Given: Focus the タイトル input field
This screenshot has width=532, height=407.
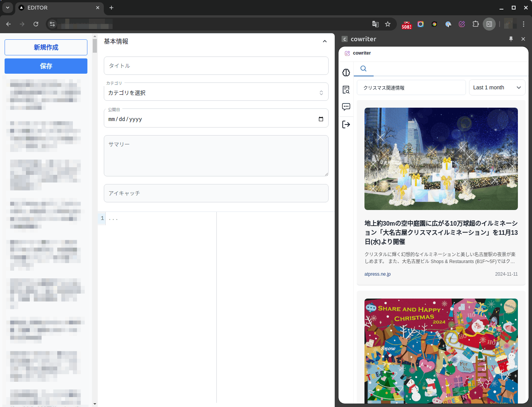Looking at the screenshot, I should click(x=216, y=66).
